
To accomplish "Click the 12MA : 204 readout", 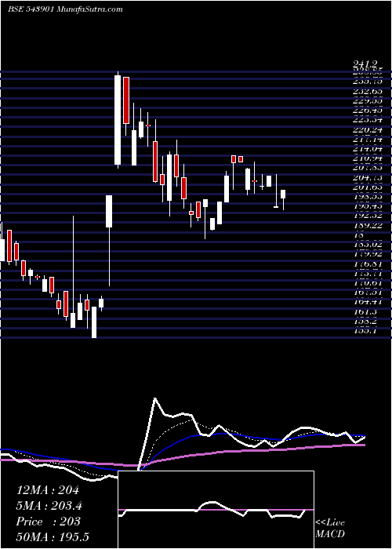I will pos(48,490).
